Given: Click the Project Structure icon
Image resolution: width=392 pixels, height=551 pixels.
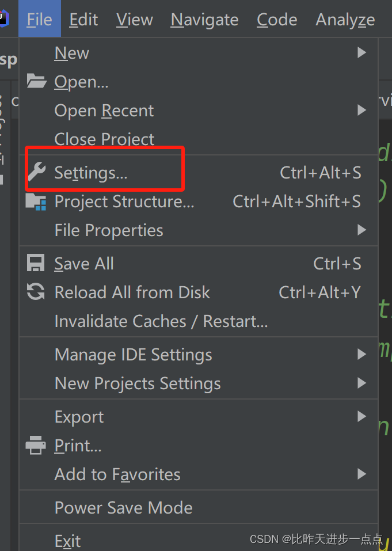Looking at the screenshot, I should (36, 202).
